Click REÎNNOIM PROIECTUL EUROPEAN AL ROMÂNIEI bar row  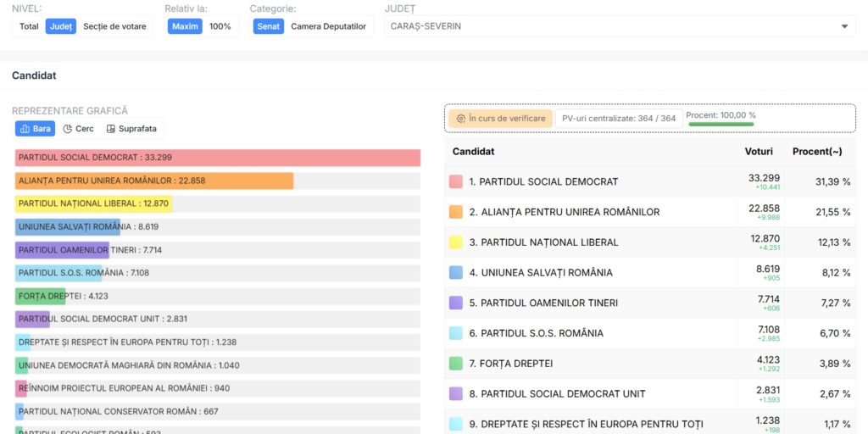[x=218, y=388]
